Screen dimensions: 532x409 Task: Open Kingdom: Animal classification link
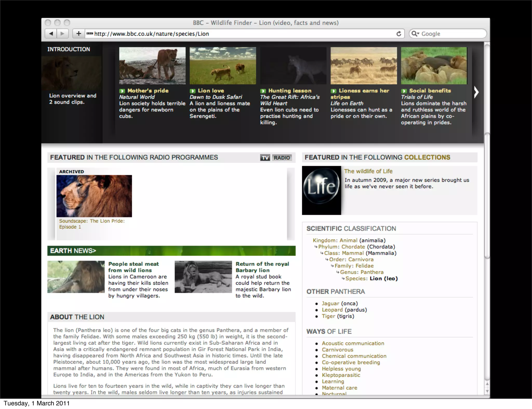(335, 240)
